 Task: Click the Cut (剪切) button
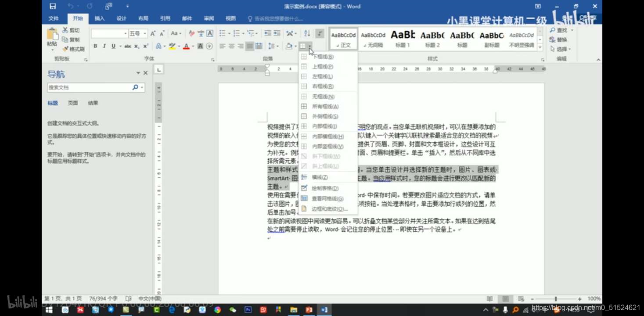[71, 30]
